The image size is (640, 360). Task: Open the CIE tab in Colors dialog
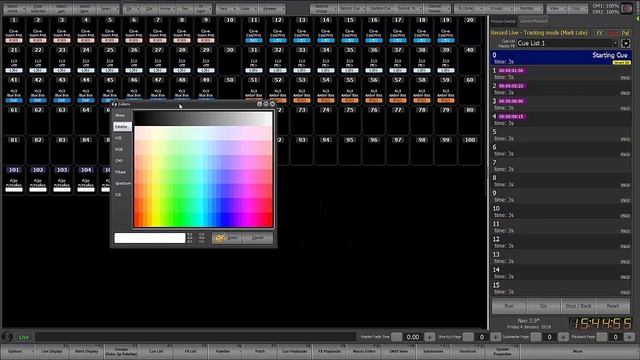(122, 195)
